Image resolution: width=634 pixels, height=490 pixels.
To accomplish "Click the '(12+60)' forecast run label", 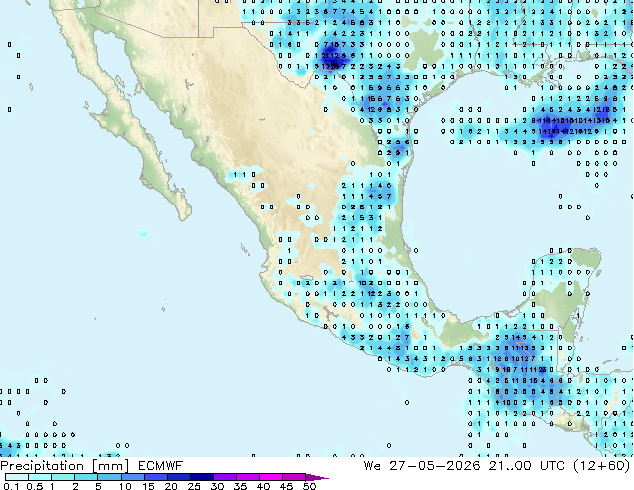I will [602, 466].
